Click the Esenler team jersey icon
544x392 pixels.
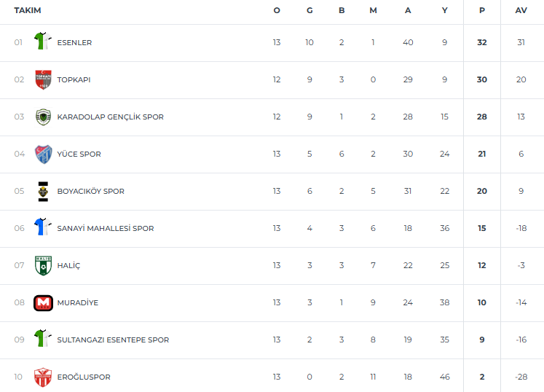tap(43, 42)
